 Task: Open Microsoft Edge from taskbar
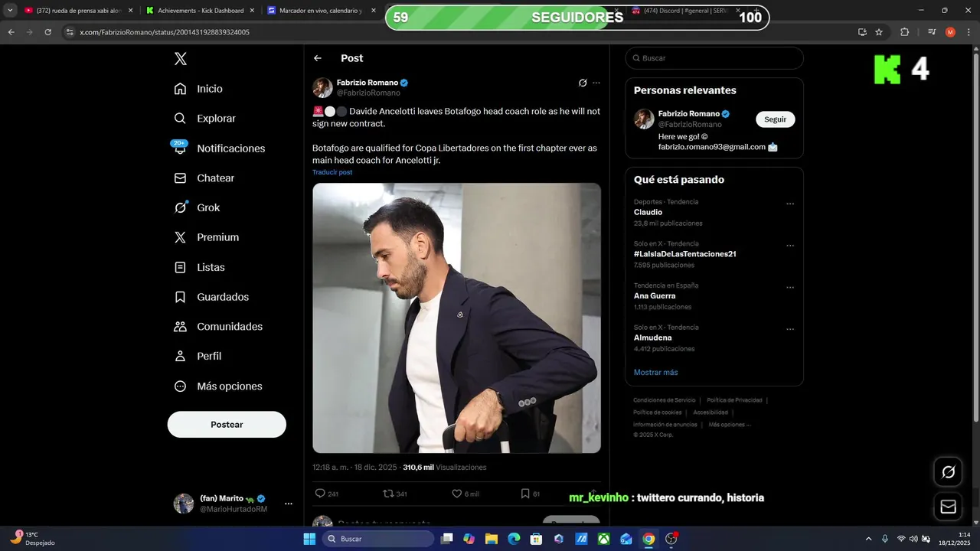[x=514, y=539]
